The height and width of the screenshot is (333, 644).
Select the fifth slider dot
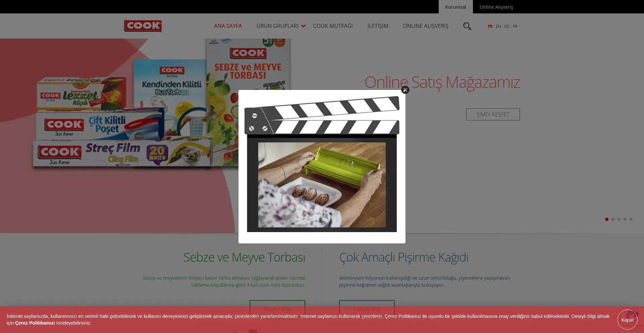tap(631, 219)
